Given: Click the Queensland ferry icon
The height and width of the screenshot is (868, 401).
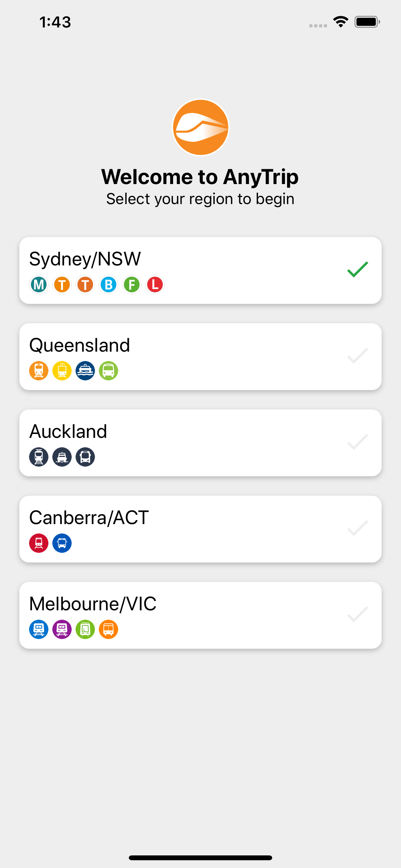Looking at the screenshot, I should click(x=85, y=371).
